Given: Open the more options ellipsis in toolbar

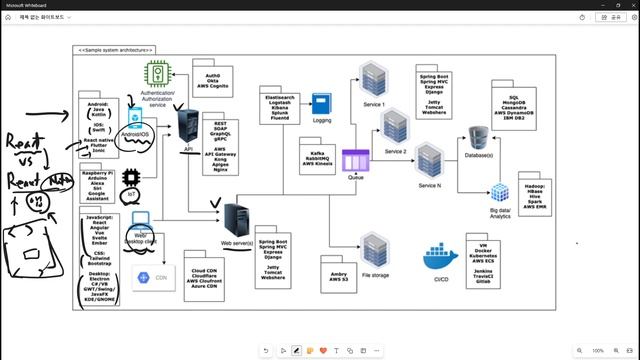Looking at the screenshot, I should (376, 351).
